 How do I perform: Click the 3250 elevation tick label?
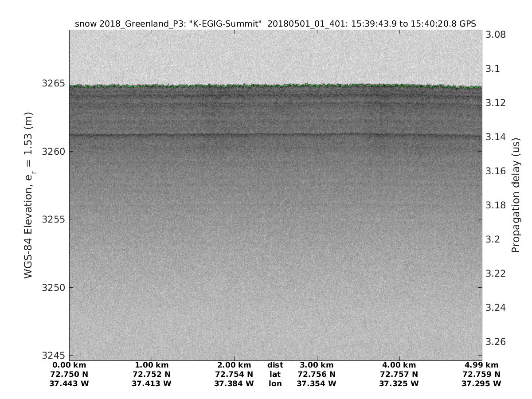coord(53,288)
